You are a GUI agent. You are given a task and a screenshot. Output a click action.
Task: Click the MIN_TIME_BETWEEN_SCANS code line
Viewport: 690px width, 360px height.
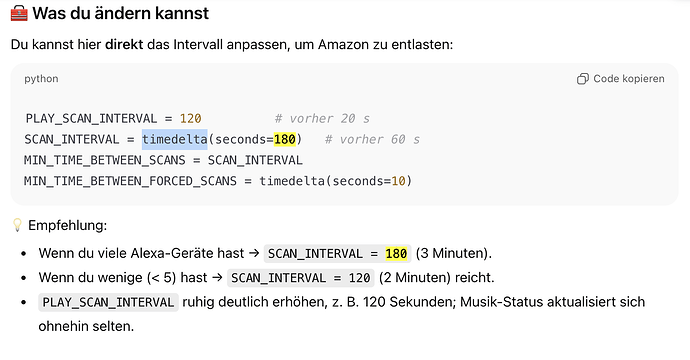click(163, 160)
